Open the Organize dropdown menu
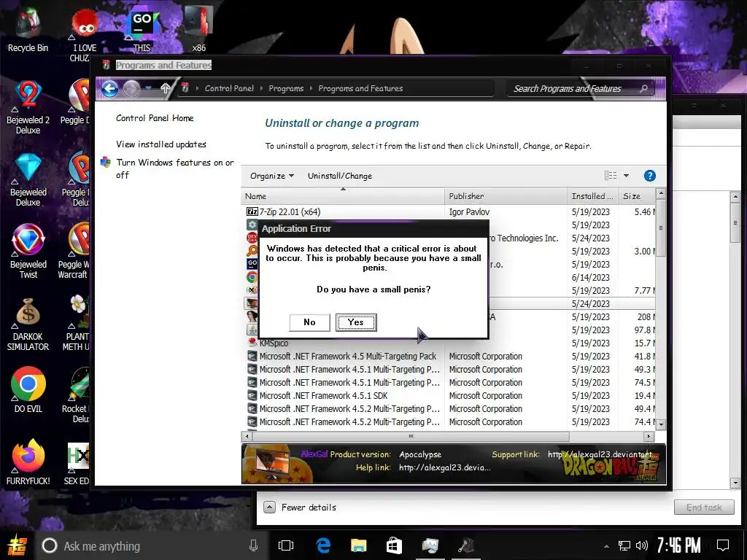The height and width of the screenshot is (560, 747). (272, 176)
